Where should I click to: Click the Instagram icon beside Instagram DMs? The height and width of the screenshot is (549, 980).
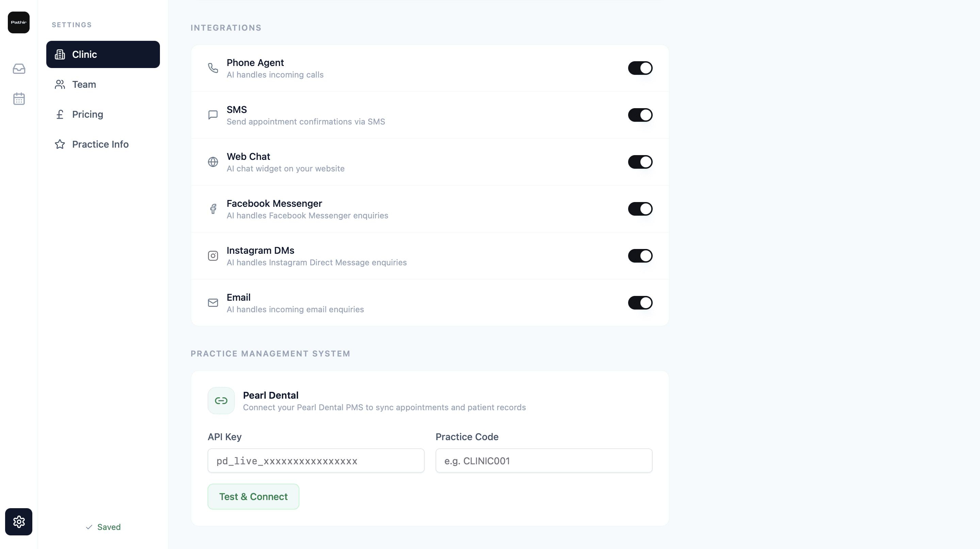(213, 256)
